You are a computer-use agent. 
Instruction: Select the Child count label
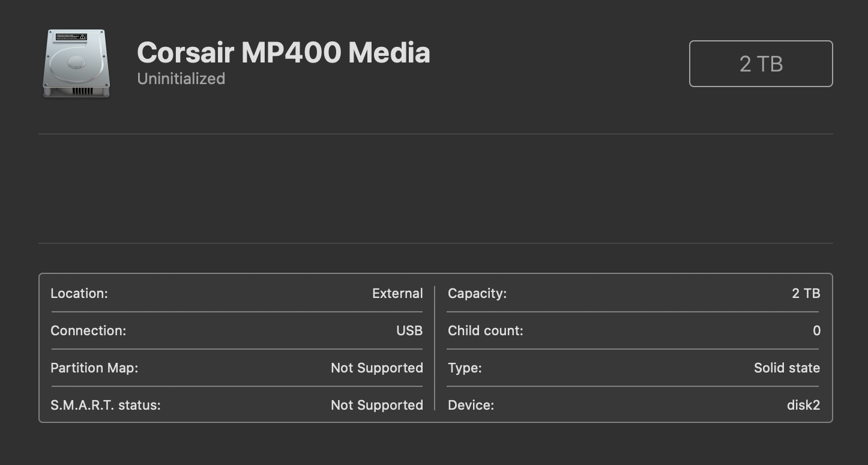[486, 330]
